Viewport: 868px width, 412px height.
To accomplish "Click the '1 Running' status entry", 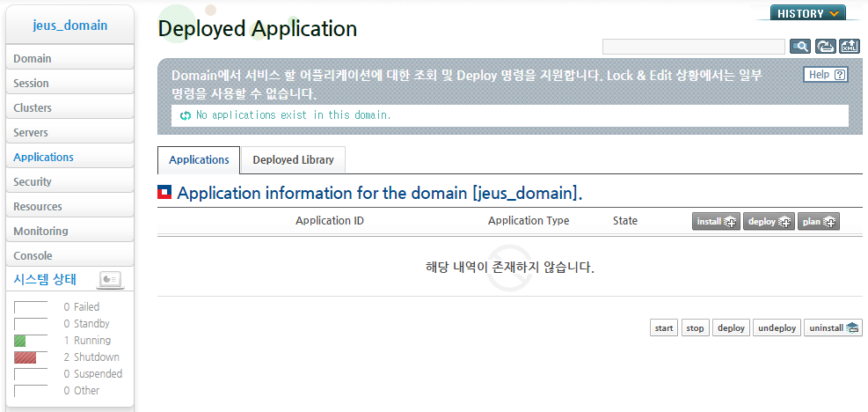I will [x=87, y=341].
